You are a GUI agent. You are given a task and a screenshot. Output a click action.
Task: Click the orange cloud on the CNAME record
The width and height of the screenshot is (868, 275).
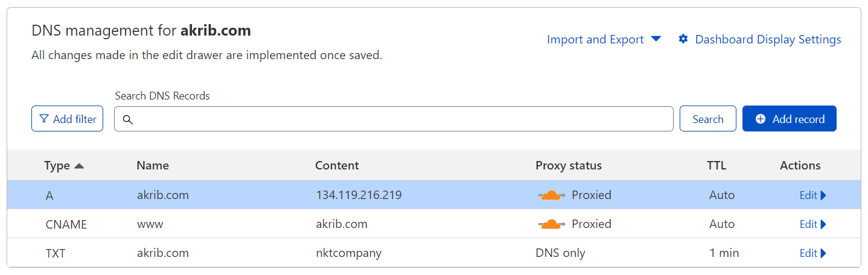point(550,224)
